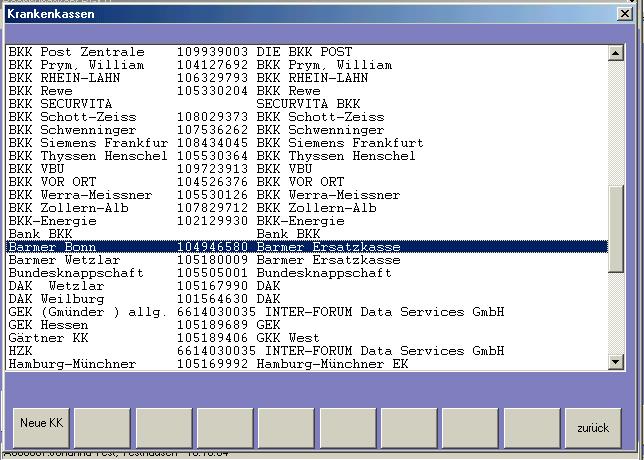Click the zurück button
This screenshot has width=644, height=460.
(593, 427)
